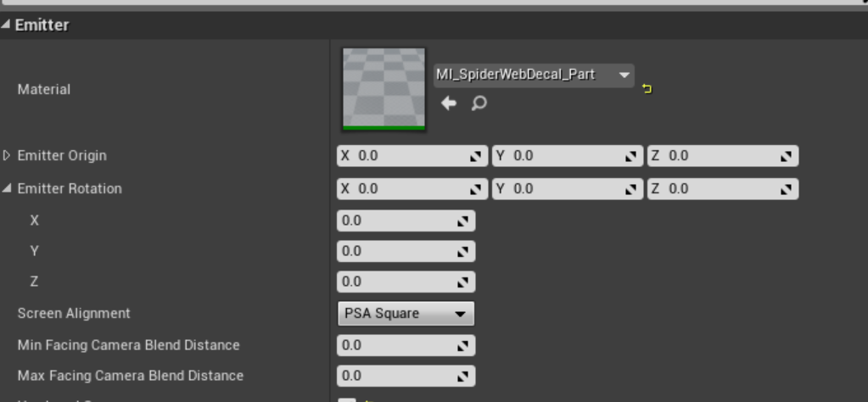Browse to the material with the magnifier icon
This screenshot has height=402, width=868.
click(x=479, y=103)
